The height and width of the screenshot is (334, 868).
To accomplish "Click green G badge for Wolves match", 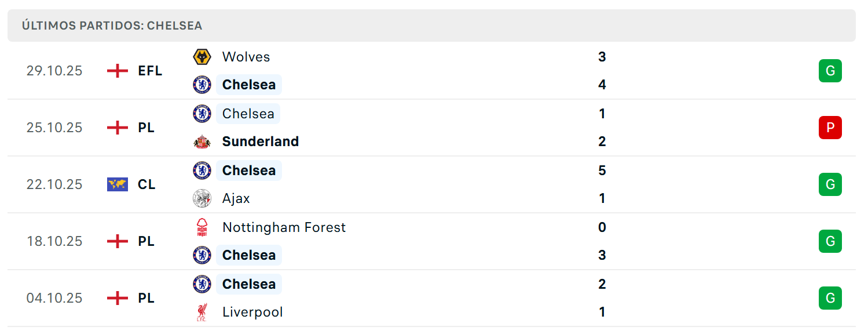I will pos(830,71).
